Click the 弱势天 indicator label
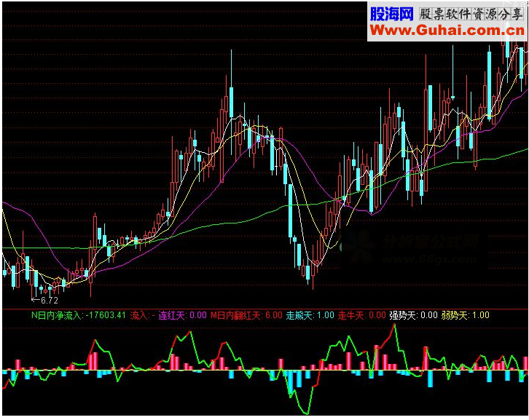529x420 pixels. tap(455, 315)
